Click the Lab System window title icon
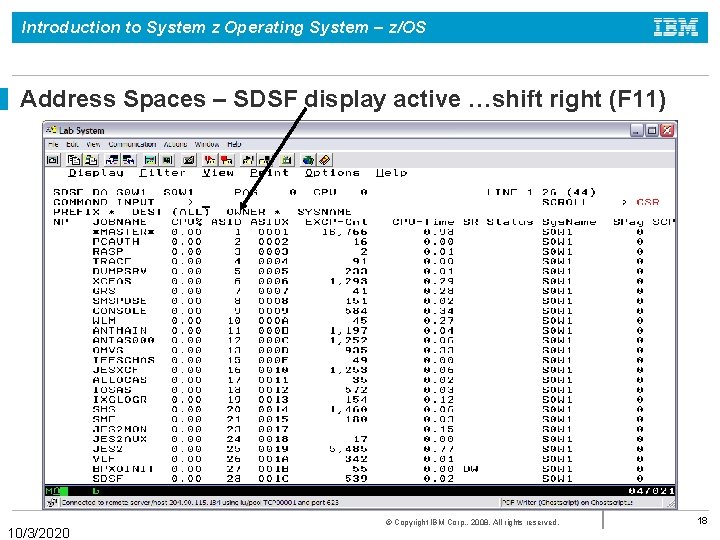 (51, 130)
